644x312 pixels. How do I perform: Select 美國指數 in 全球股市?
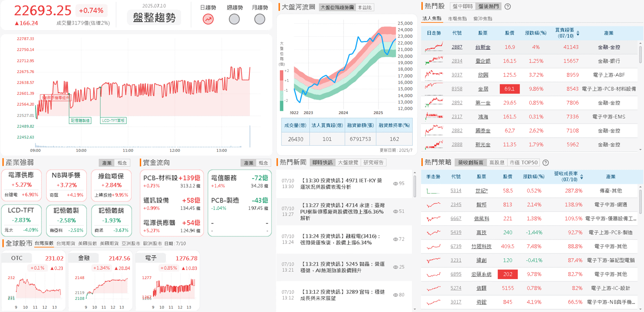point(87,244)
